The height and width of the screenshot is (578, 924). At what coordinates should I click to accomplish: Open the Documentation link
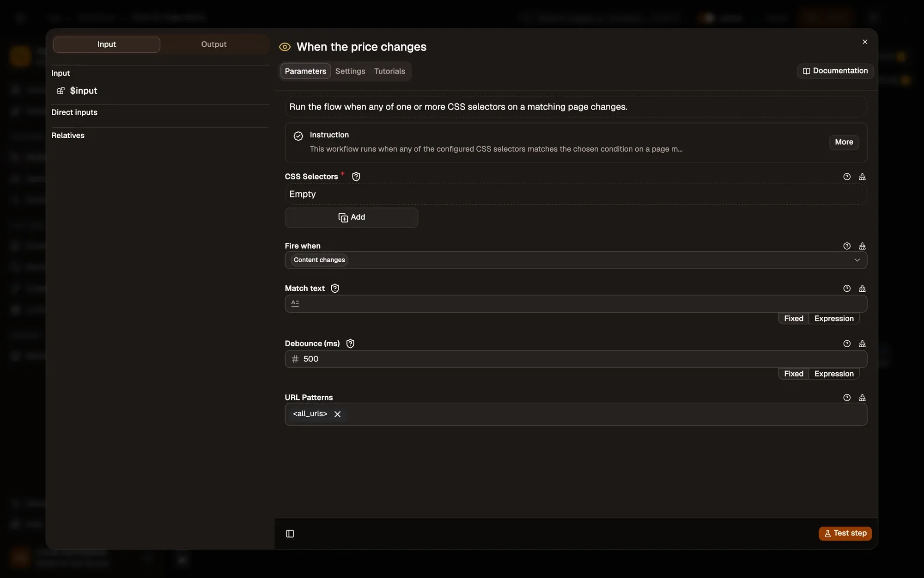835,71
